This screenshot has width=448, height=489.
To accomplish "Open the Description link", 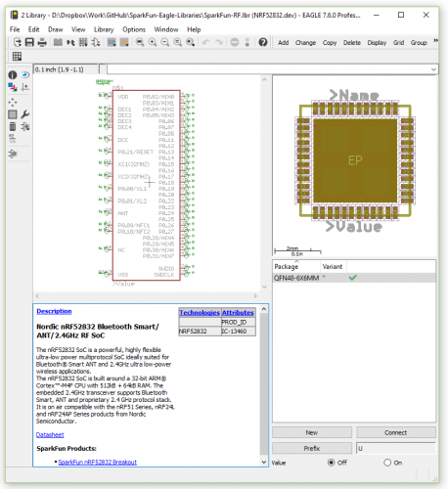I will point(54,311).
